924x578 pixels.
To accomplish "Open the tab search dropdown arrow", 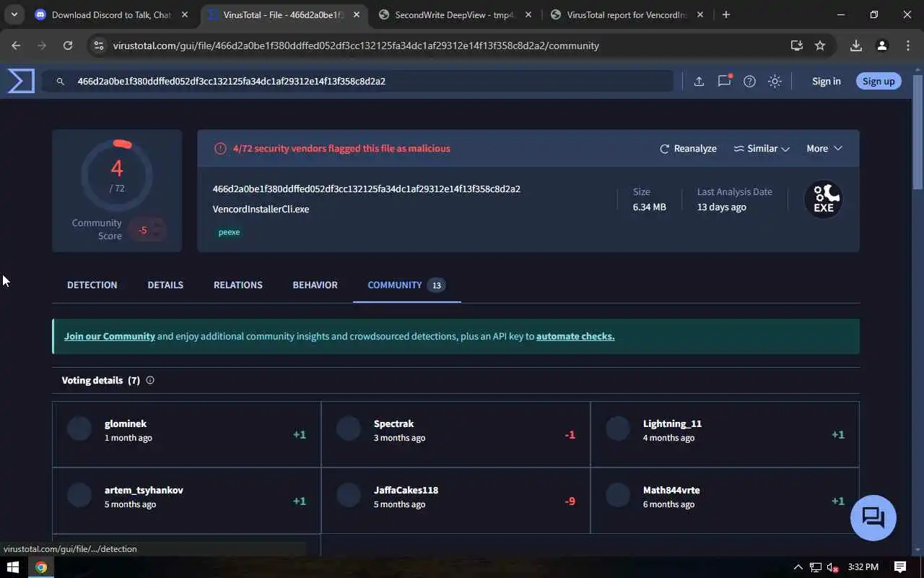I will click(14, 14).
